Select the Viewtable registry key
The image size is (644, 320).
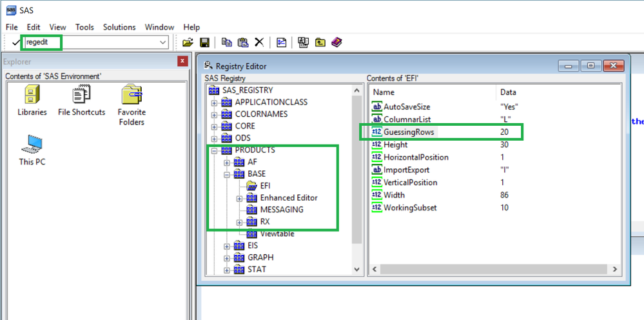click(271, 234)
